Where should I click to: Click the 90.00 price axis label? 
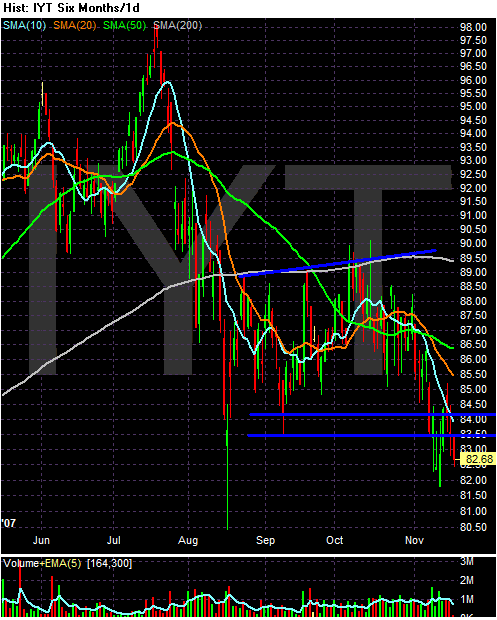click(473, 243)
